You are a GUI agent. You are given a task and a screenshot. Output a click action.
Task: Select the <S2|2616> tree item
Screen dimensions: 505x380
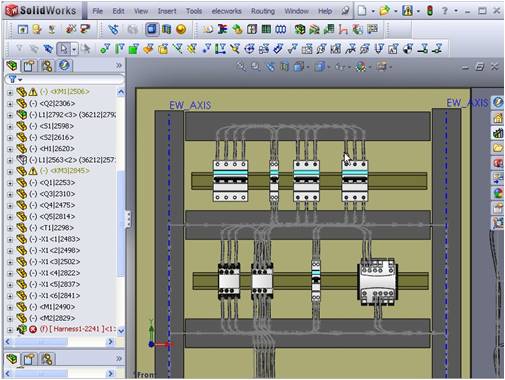point(57,137)
